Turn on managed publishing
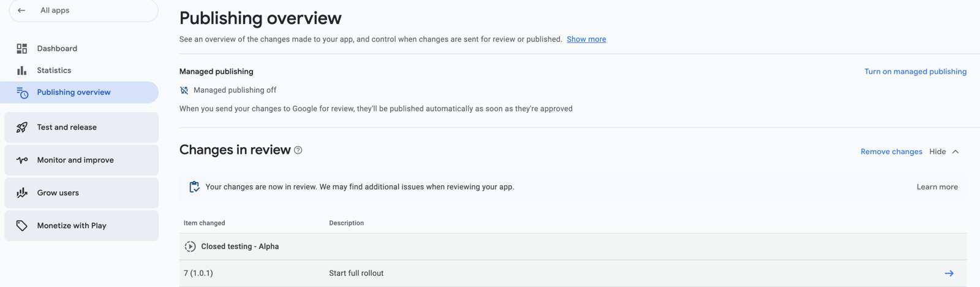Image resolution: width=980 pixels, height=287 pixels. pos(915,72)
